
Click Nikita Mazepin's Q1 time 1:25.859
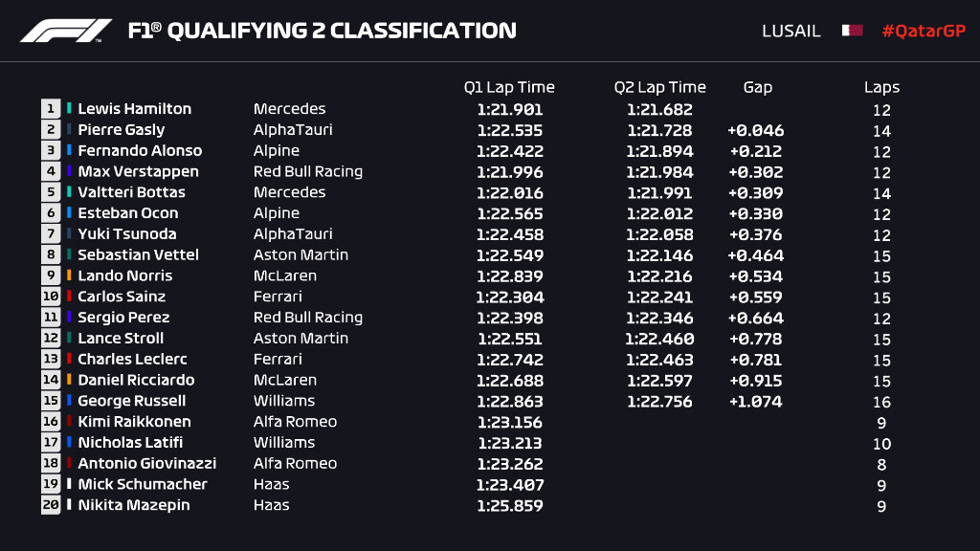[x=509, y=505]
